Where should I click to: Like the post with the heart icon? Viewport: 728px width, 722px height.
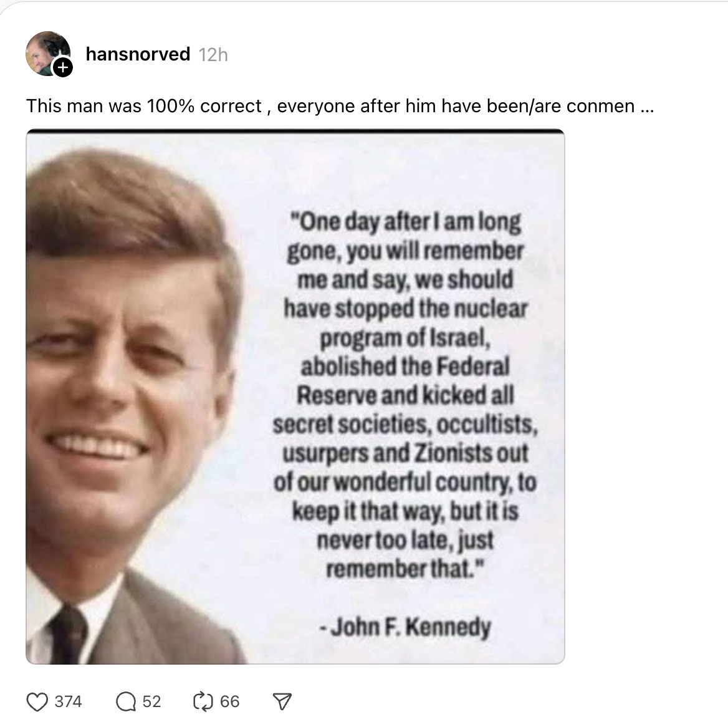point(37,701)
